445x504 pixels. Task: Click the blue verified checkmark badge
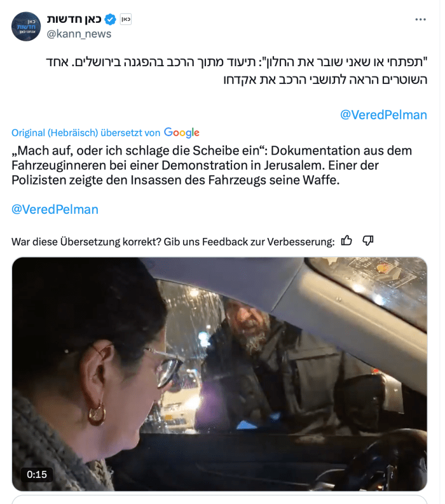(x=110, y=20)
